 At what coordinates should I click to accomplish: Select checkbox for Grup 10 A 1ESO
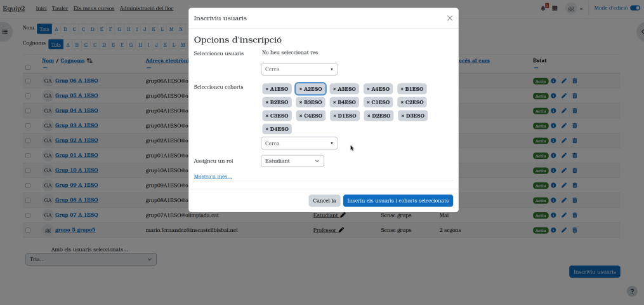(x=28, y=170)
